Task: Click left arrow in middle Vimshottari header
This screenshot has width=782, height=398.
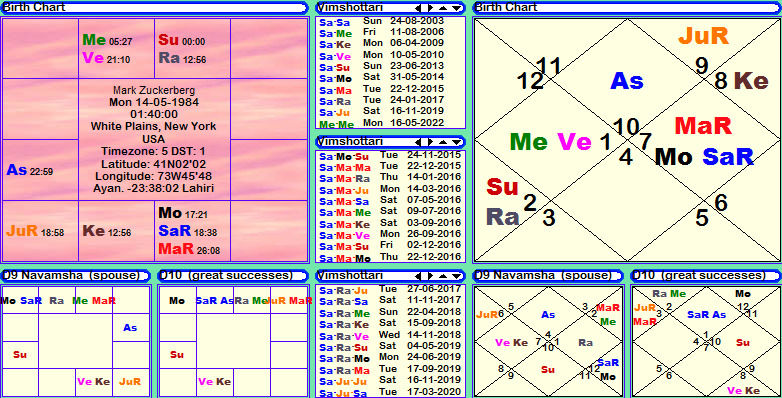Action: pos(418,142)
